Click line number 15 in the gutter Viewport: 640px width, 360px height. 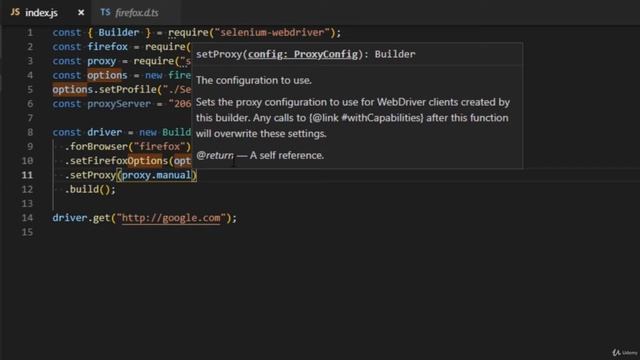27,232
